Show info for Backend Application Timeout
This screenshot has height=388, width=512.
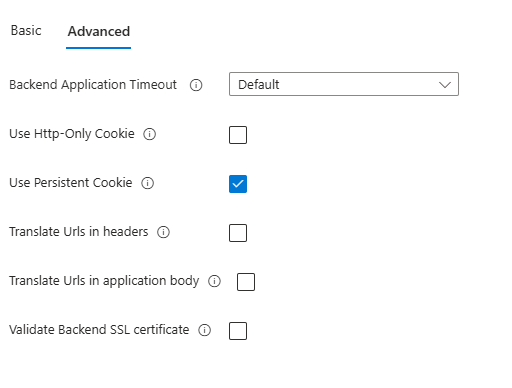click(196, 85)
